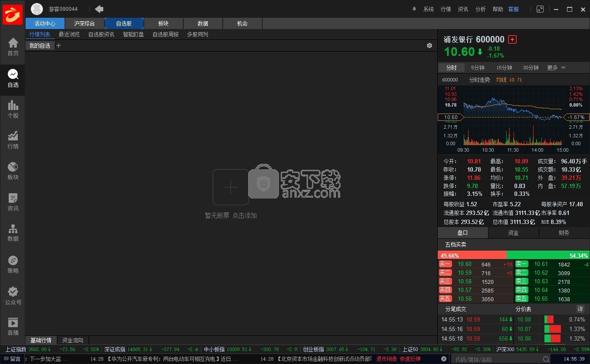Open the 公众号 sidebar icon
The height and width of the screenshot is (364, 590).
click(x=13, y=296)
